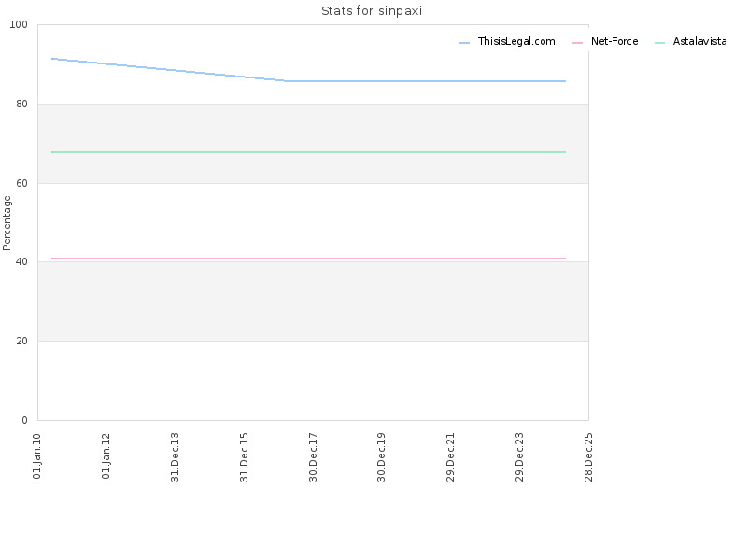
Task: Select the 01.Jan.12 x-axis date label
Action: click(x=106, y=456)
